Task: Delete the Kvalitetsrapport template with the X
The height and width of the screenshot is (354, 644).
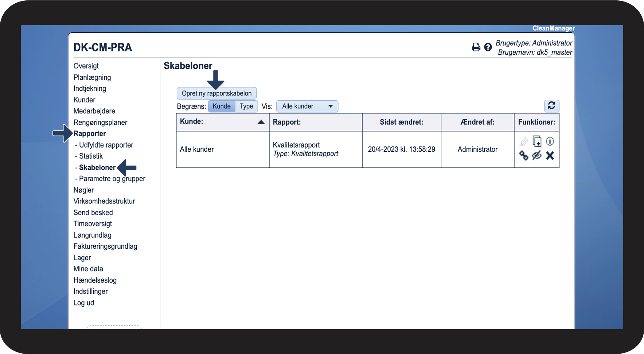Action: click(x=550, y=156)
